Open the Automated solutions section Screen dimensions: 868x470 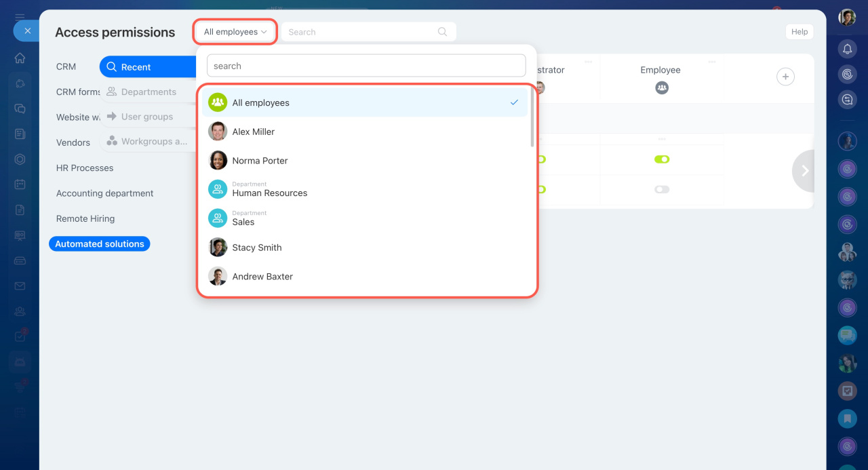(100, 244)
